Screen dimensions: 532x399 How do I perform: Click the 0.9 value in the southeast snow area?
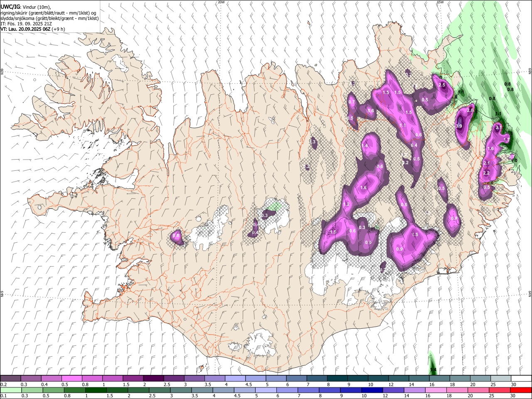tap(399, 249)
